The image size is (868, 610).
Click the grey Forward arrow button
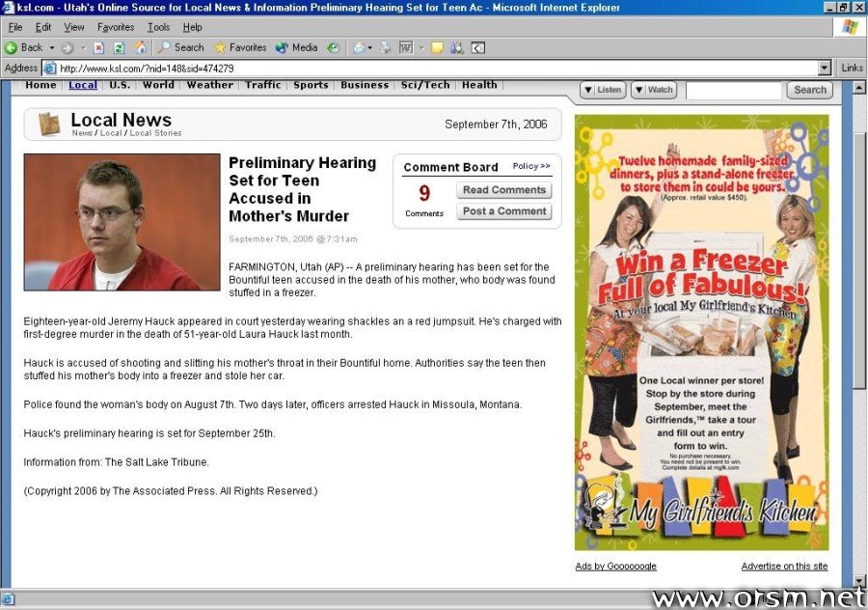(x=67, y=48)
